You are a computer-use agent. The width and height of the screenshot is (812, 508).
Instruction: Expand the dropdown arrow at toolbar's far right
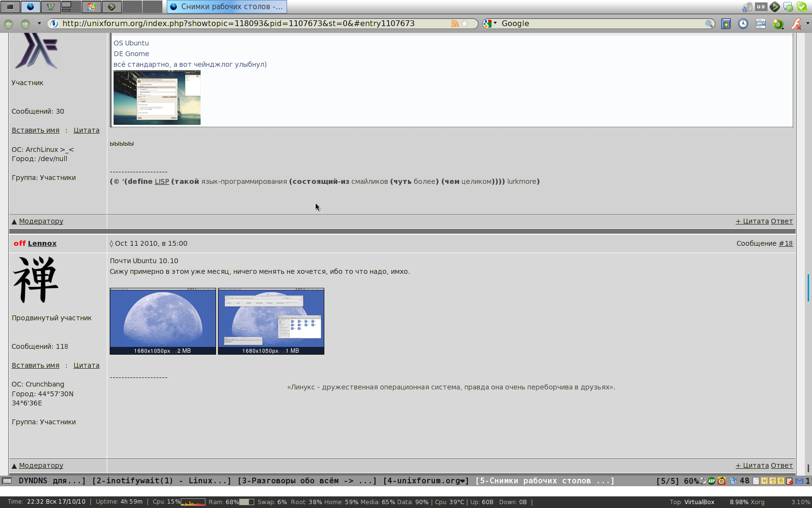[x=808, y=23]
